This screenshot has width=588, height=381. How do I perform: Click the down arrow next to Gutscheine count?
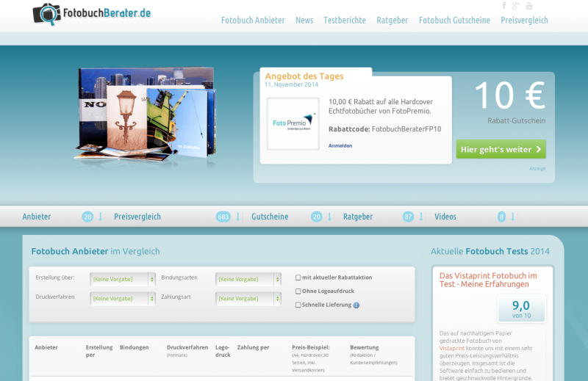(x=329, y=217)
